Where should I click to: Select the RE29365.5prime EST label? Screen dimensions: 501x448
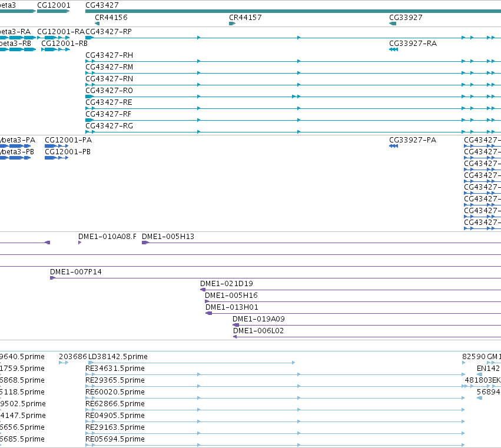point(115,380)
